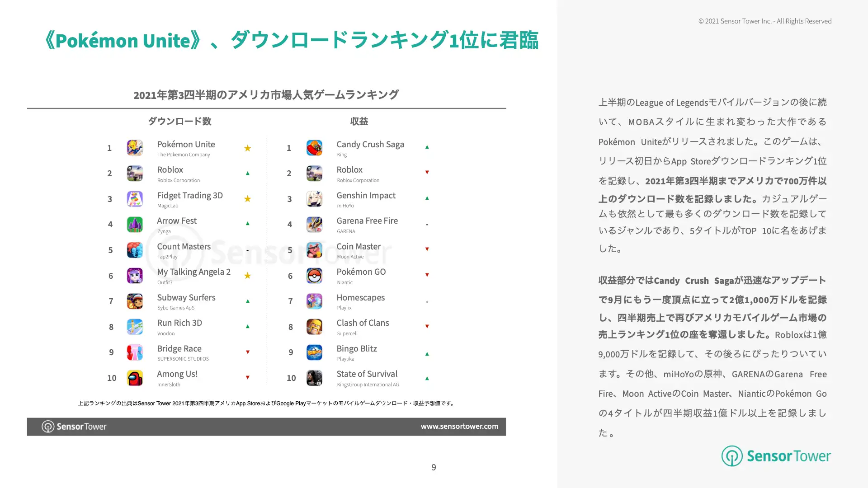Click the green up arrow beside State of Survival

pos(427,378)
